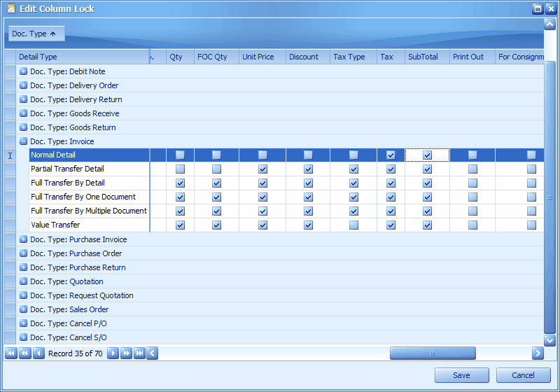Screen dimensions: 560x392
Task: Click the horizontal scroll right arrow
Action: pyautogui.click(x=538, y=353)
